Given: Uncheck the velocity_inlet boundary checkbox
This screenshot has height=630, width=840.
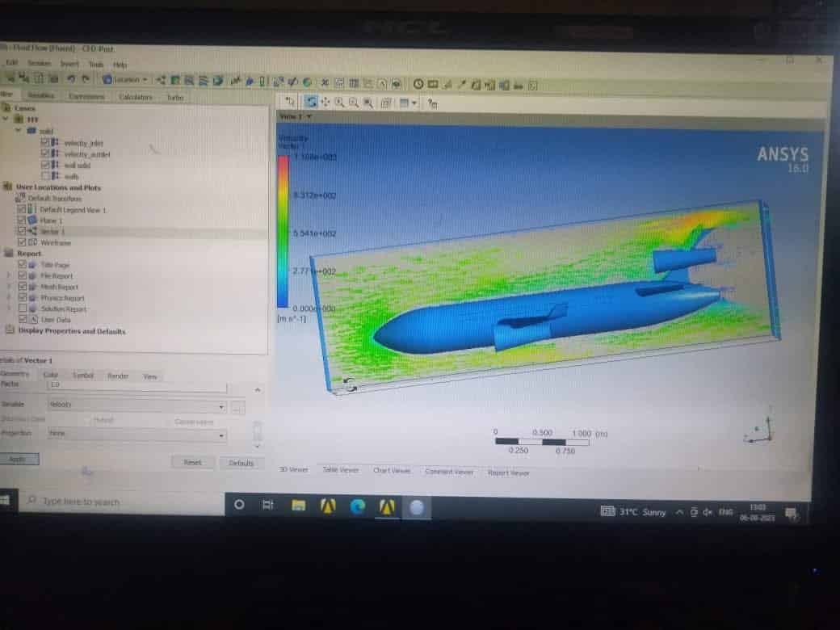Looking at the screenshot, I should [45, 143].
